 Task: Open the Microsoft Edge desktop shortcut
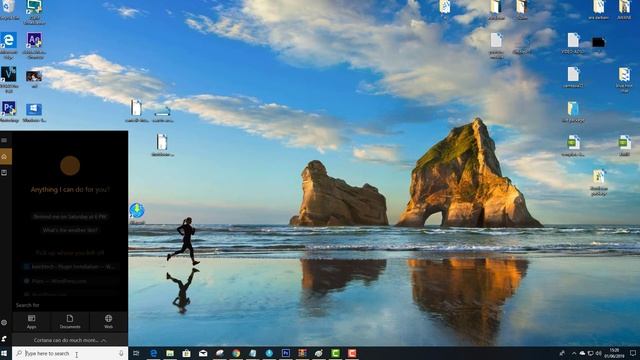[9, 44]
